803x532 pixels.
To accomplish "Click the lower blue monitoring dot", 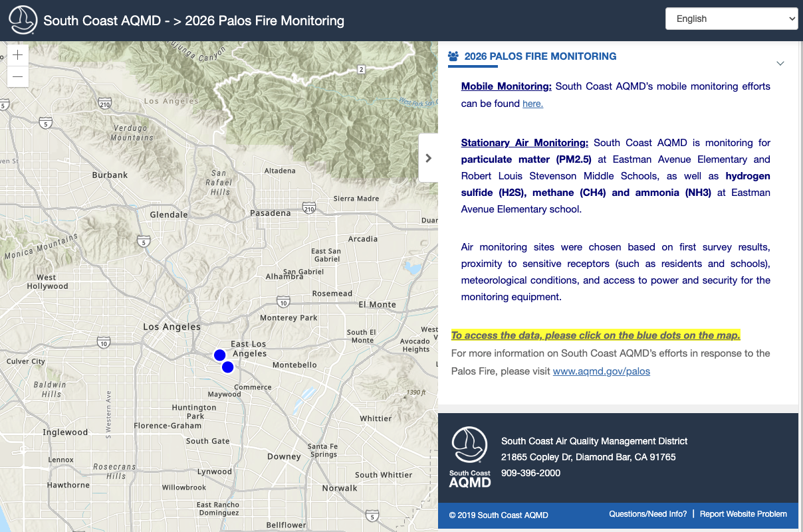I will click(227, 367).
